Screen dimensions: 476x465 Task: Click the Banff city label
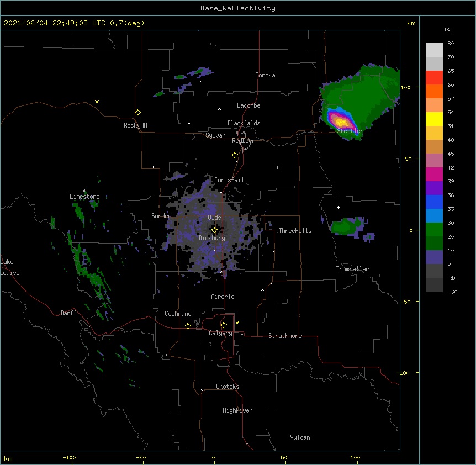(68, 313)
